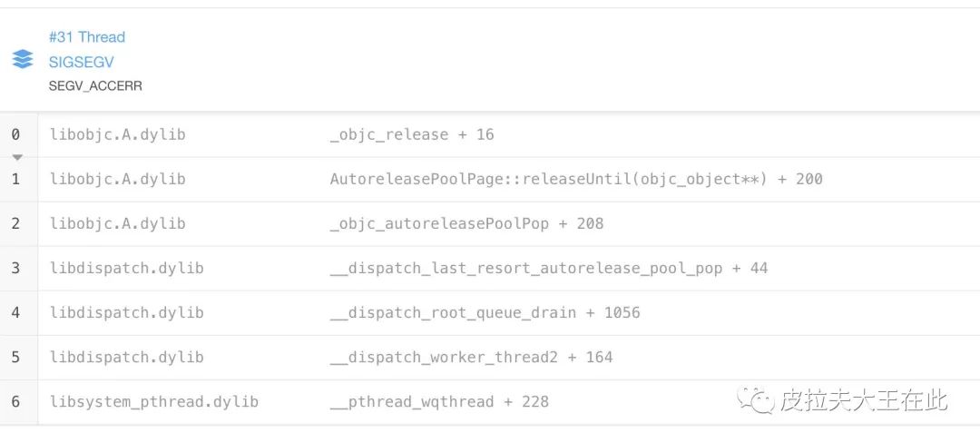
Task: Click frame number 3 in index column
Action: pos(15,268)
